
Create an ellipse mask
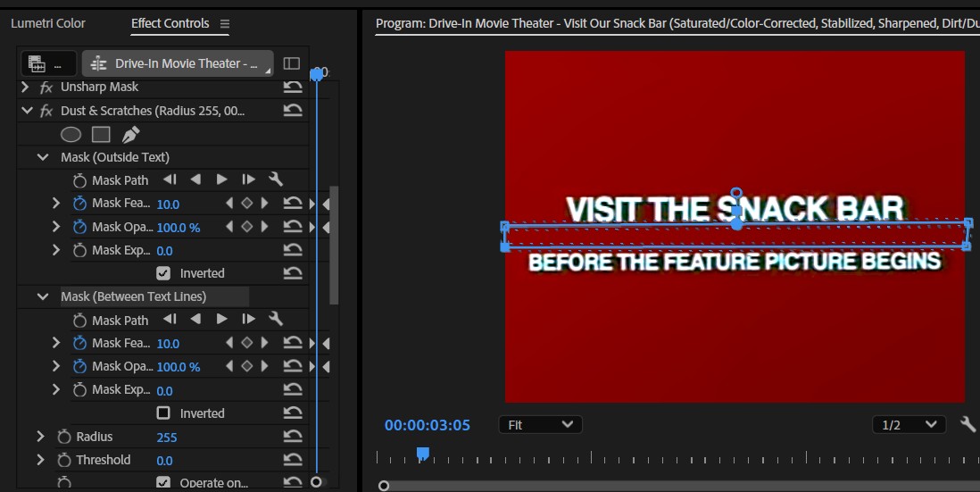[71, 135]
